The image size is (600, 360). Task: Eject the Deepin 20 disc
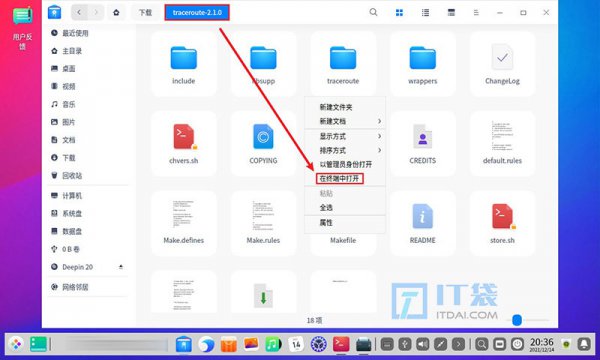tap(121, 267)
